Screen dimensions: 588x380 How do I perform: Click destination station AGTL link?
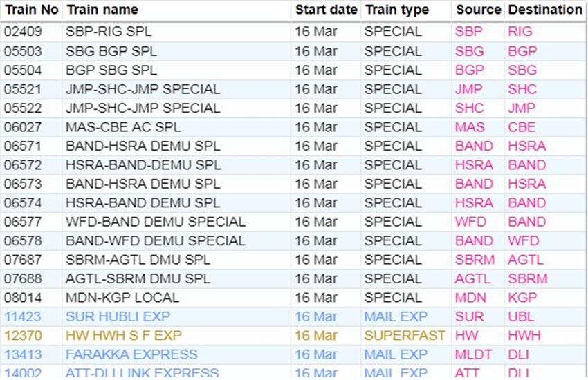pyautogui.click(x=526, y=260)
